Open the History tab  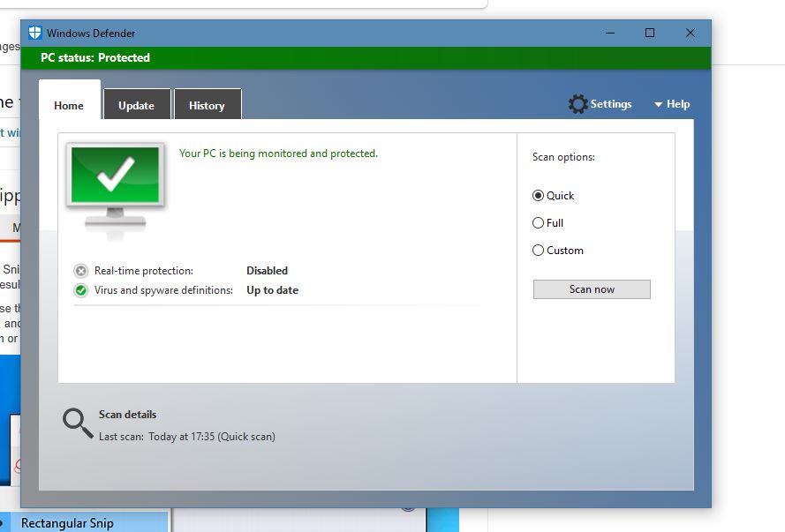click(208, 104)
